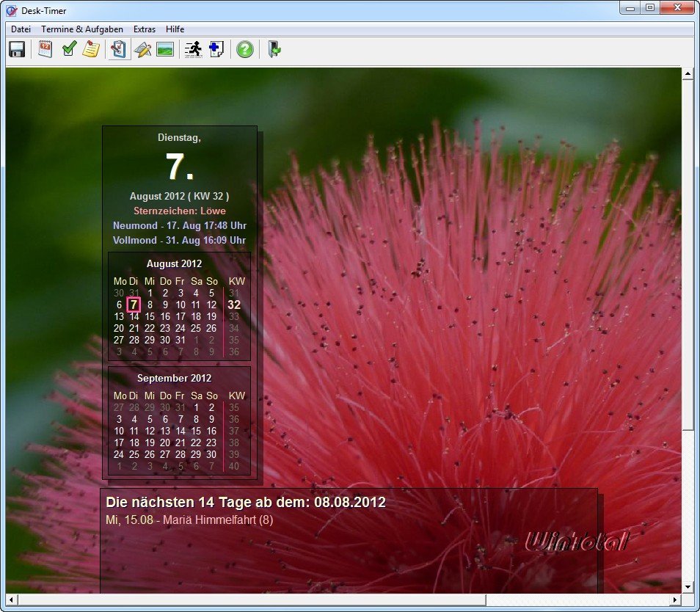The width and height of the screenshot is (700, 612).
Task: Click the landscape picture background icon
Action: (165, 49)
